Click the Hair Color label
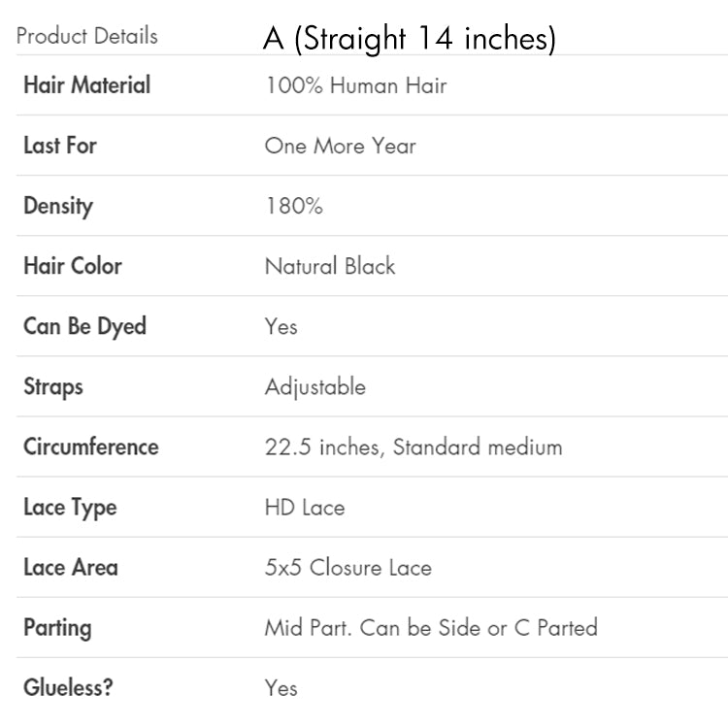This screenshot has width=728, height=728. coord(73,266)
